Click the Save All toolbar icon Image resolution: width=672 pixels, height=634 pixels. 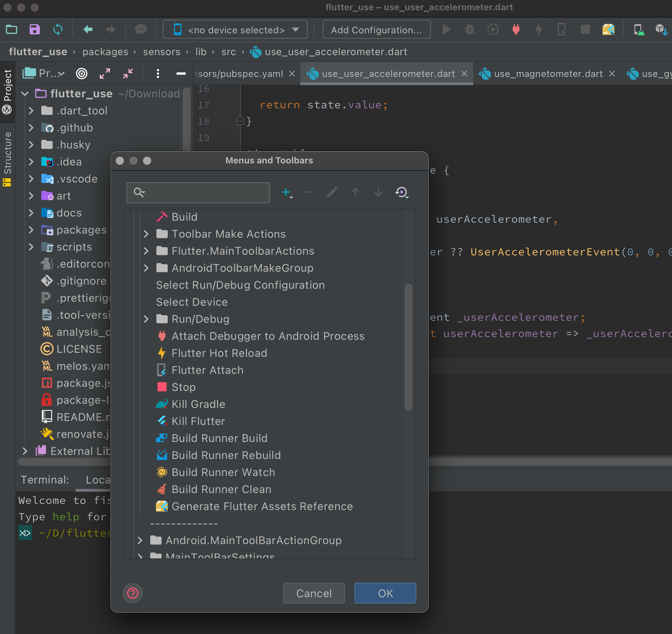(x=34, y=30)
